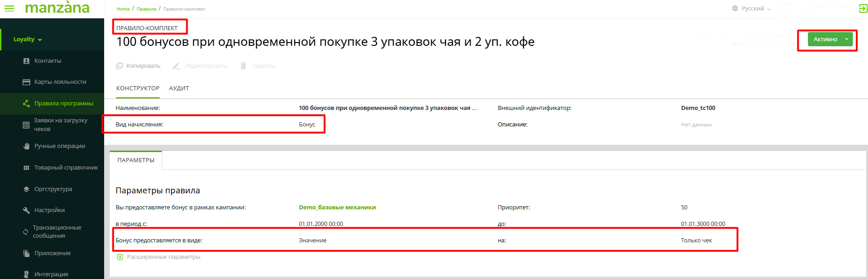Viewport: 868px width, 279px height.
Task: Click the globe language icon
Action: click(735, 8)
